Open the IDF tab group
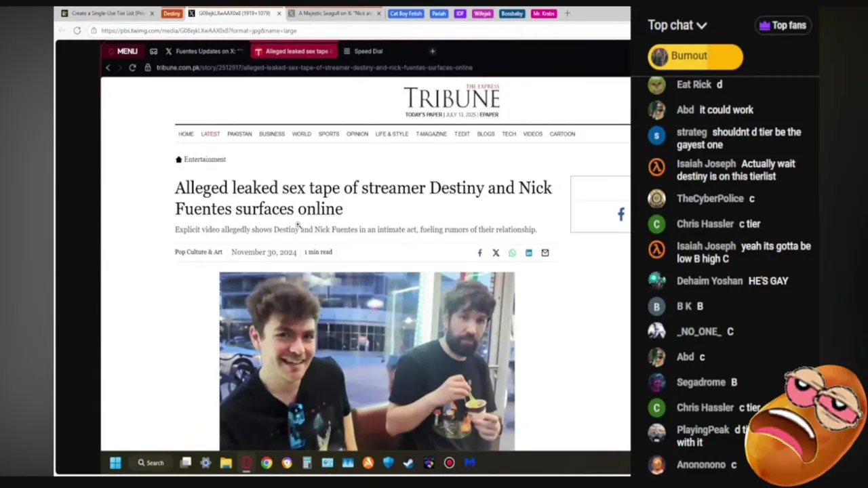Image resolution: width=868 pixels, height=488 pixels. (460, 14)
